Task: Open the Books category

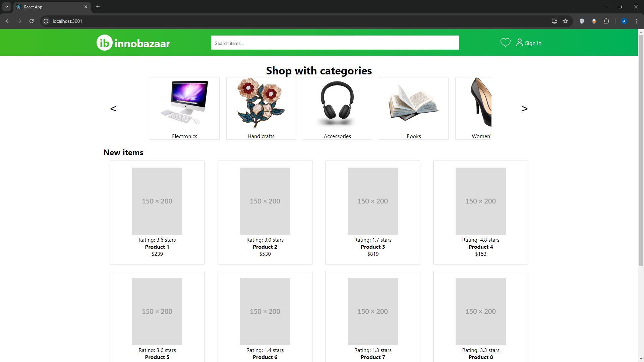Action: coord(413,108)
